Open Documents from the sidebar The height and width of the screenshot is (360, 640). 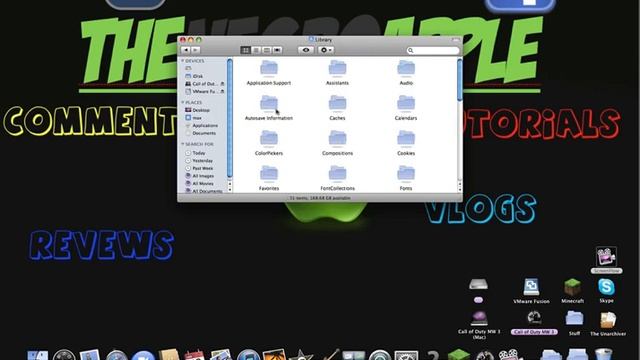[200, 133]
